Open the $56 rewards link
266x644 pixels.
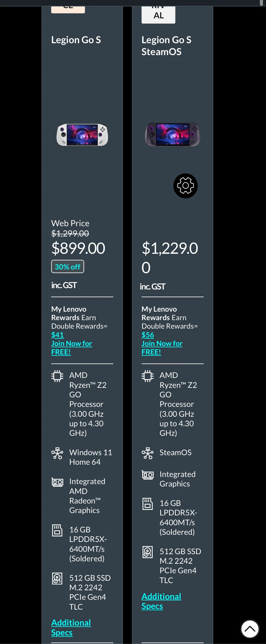coord(148,335)
